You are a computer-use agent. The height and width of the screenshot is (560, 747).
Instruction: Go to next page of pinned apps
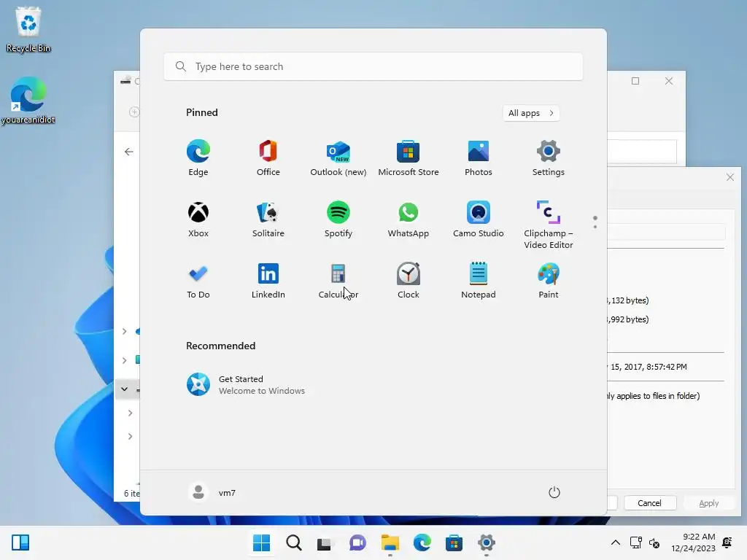pyautogui.click(x=595, y=227)
